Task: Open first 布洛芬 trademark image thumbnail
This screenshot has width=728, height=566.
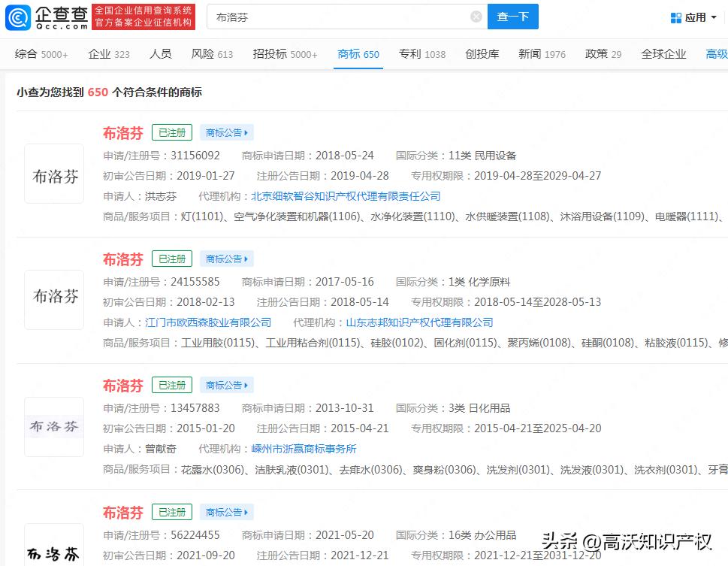Action: click(x=54, y=174)
